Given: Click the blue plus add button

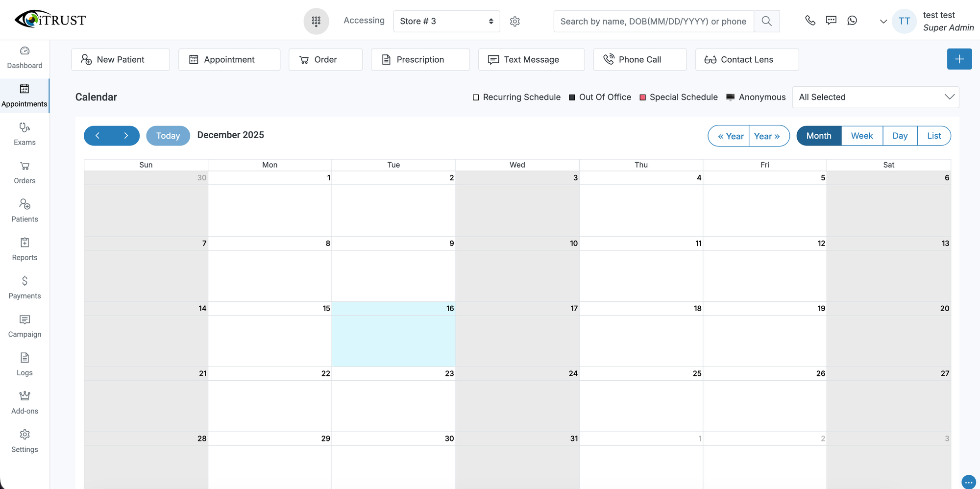Looking at the screenshot, I should pos(959,59).
